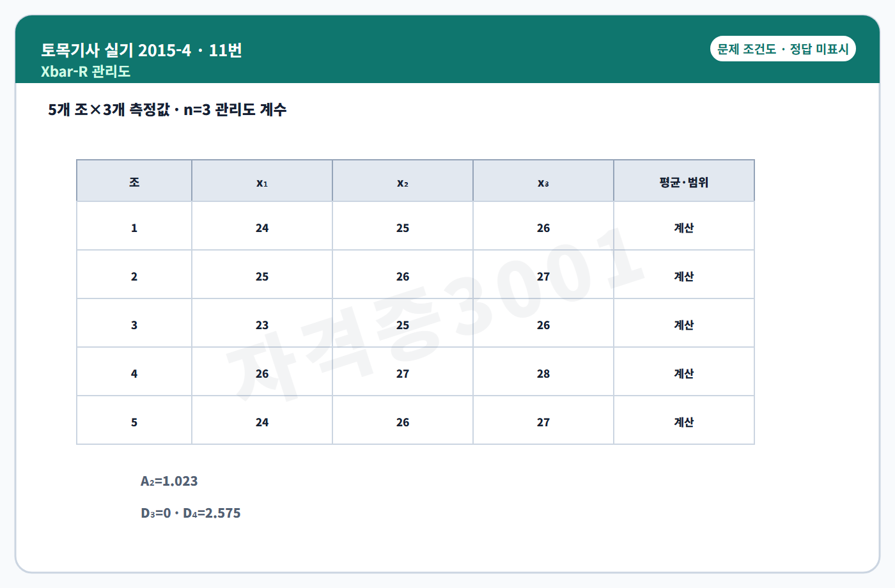This screenshot has height=588, width=895.
Task: Select the 계산 cell in row 5
Action: pyautogui.click(x=684, y=421)
